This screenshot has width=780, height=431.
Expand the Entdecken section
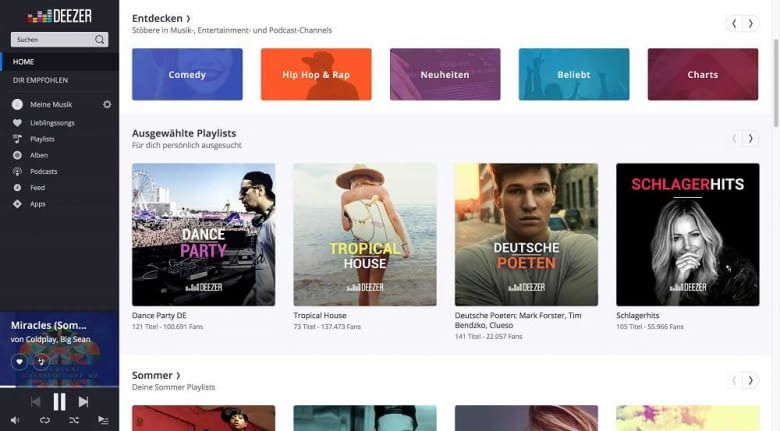162,18
